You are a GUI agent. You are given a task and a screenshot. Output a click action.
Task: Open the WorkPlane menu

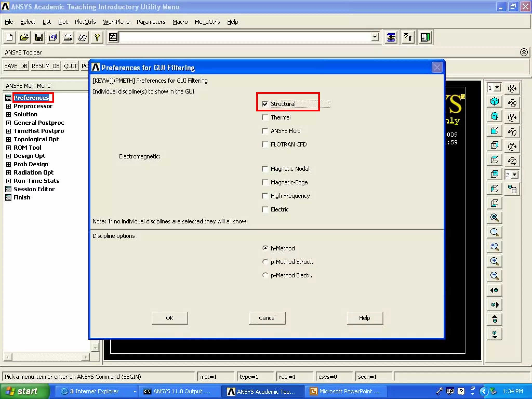pyautogui.click(x=116, y=22)
